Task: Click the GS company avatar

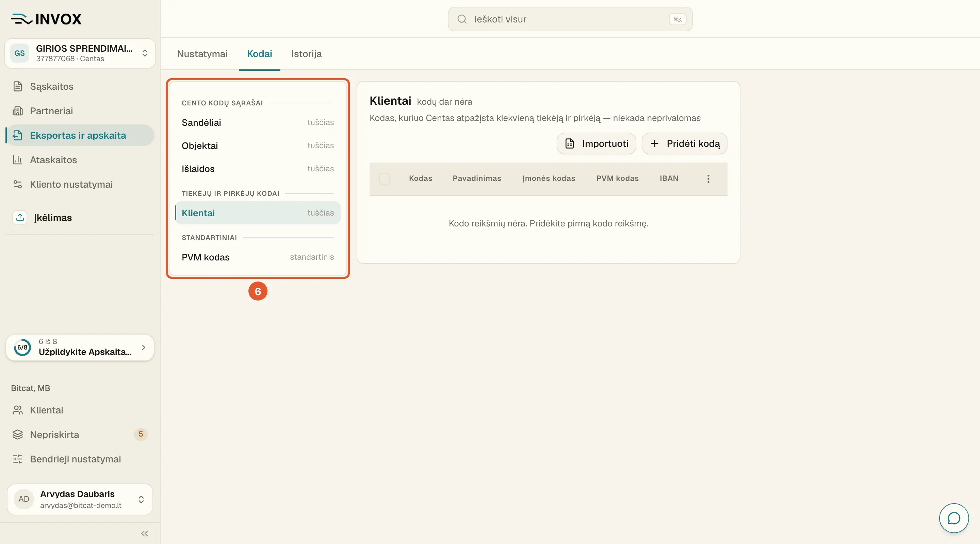Action: [x=20, y=53]
